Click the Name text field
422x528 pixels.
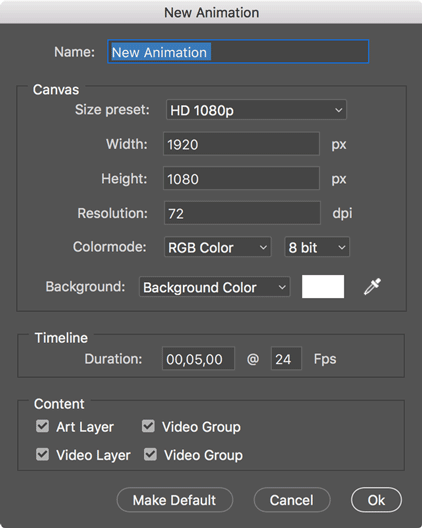(x=238, y=52)
